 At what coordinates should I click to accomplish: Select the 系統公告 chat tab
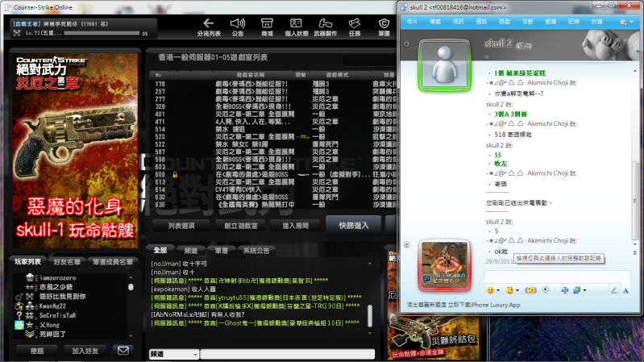(x=256, y=251)
